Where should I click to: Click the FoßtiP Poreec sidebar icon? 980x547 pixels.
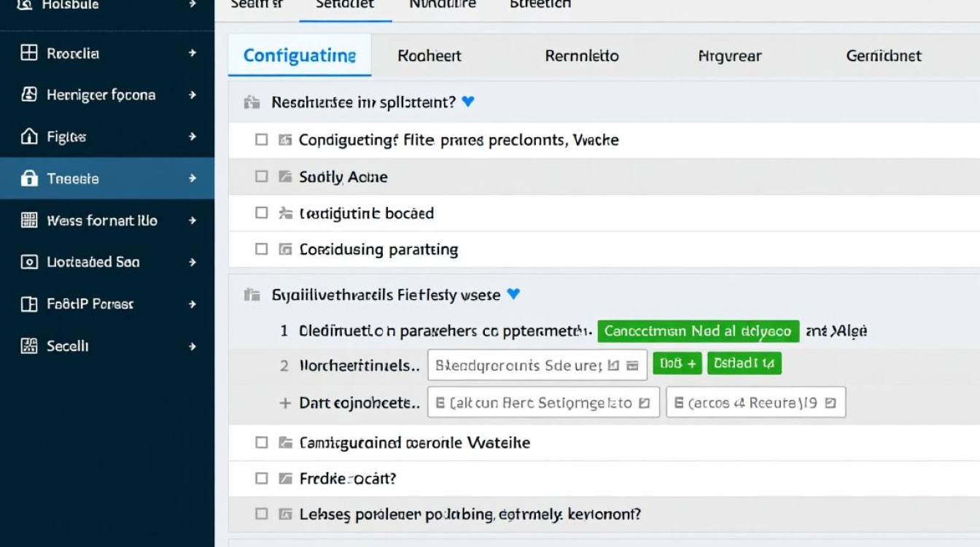(x=29, y=304)
